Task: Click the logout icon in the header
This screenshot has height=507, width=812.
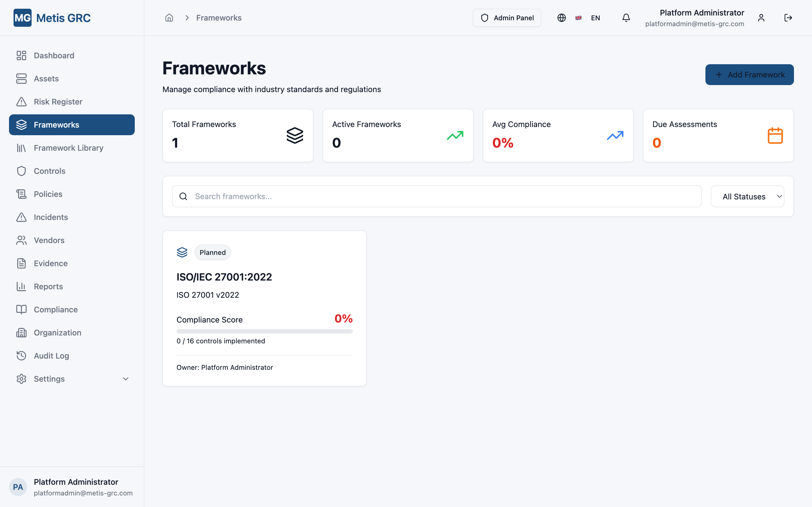Action: pos(788,17)
